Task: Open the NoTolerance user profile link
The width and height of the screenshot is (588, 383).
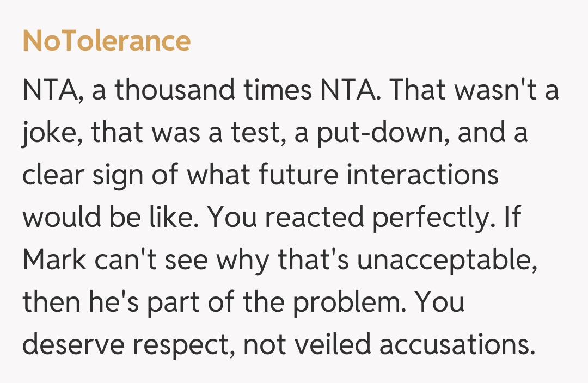Action: 107,41
